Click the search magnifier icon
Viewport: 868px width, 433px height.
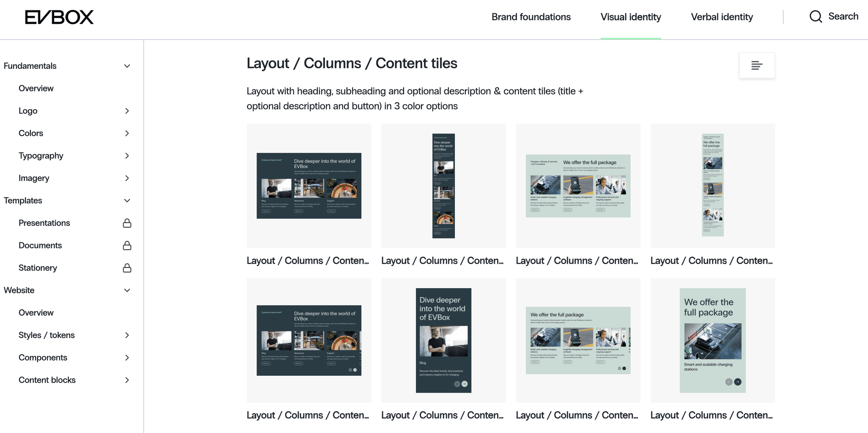pyautogui.click(x=816, y=16)
